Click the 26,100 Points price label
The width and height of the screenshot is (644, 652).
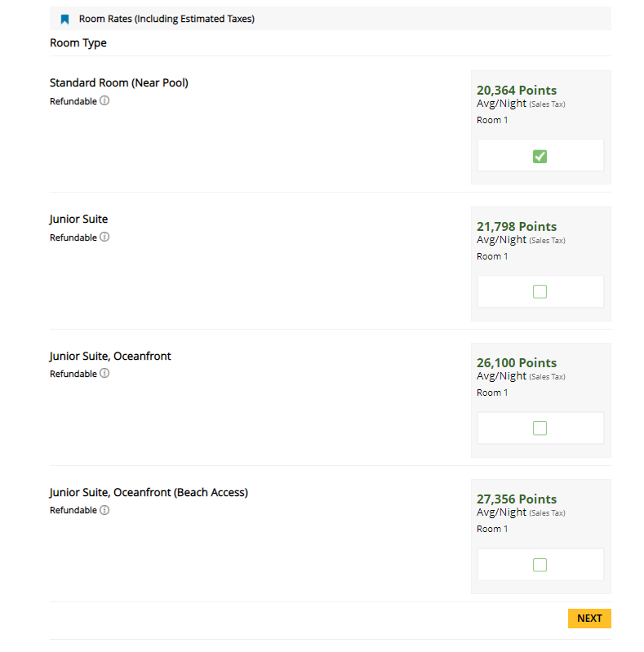pos(517,363)
